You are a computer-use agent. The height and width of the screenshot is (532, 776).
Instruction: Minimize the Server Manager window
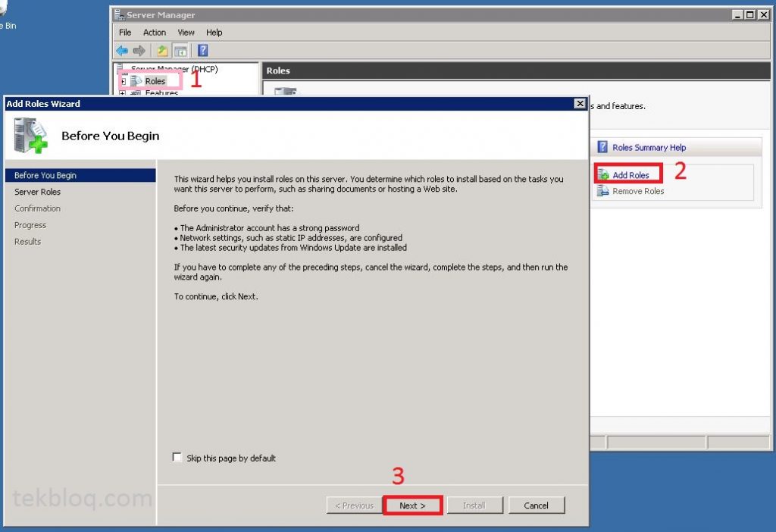pos(738,15)
